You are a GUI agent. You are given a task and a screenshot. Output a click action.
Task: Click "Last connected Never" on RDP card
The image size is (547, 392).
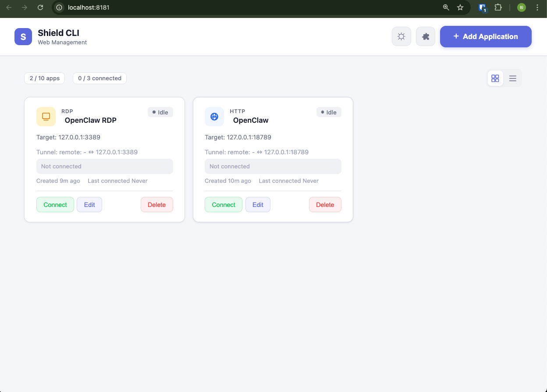point(117,181)
